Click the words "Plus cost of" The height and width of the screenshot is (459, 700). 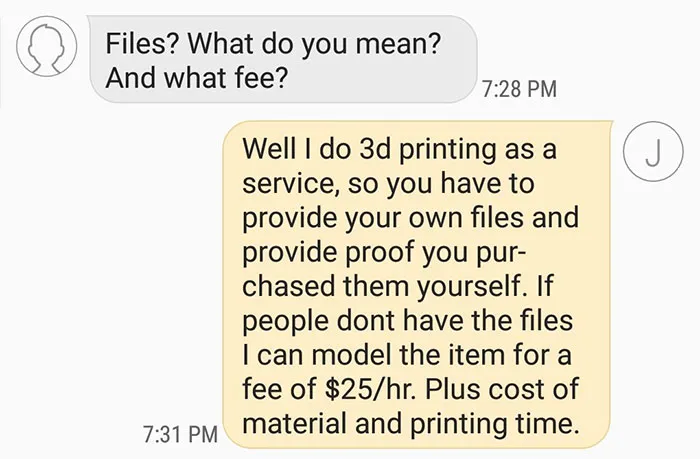point(501,389)
